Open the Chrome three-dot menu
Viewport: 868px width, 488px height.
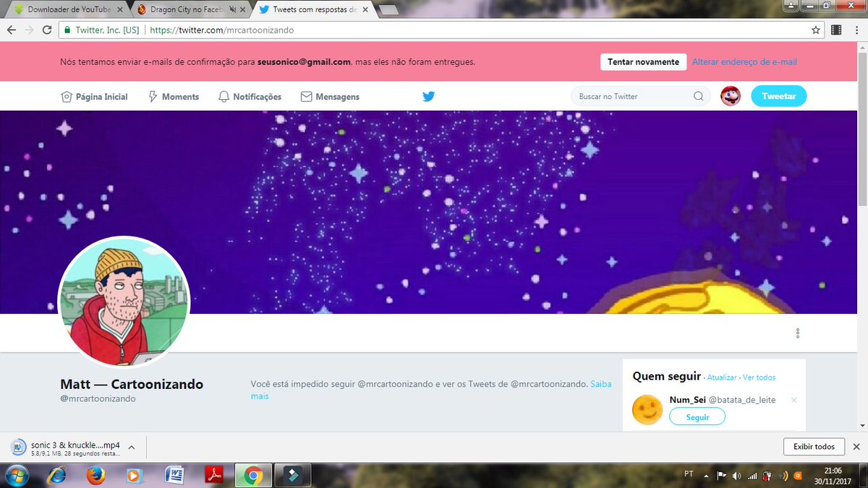[x=856, y=30]
